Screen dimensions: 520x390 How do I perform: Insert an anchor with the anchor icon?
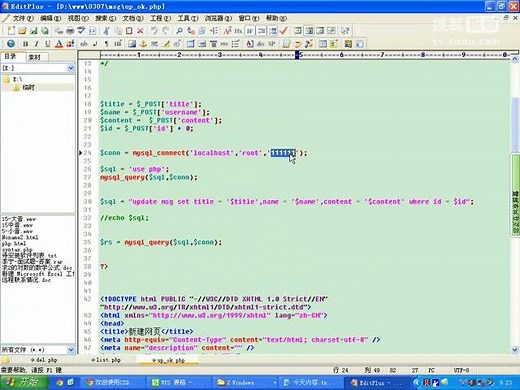[x=143, y=44]
